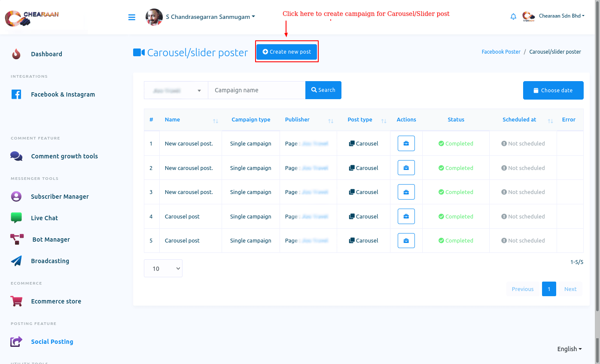Click the briefcase action icon in row 3
Viewport: 600px width, 364px height.
tap(406, 192)
